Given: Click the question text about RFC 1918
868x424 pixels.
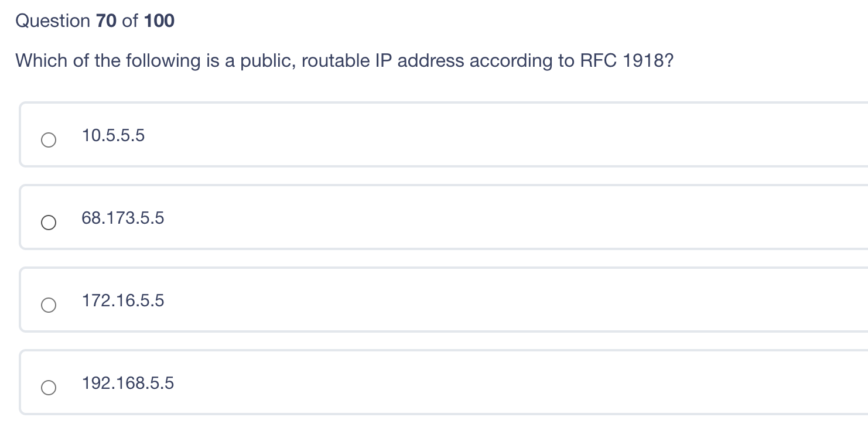Looking at the screenshot, I should (344, 60).
